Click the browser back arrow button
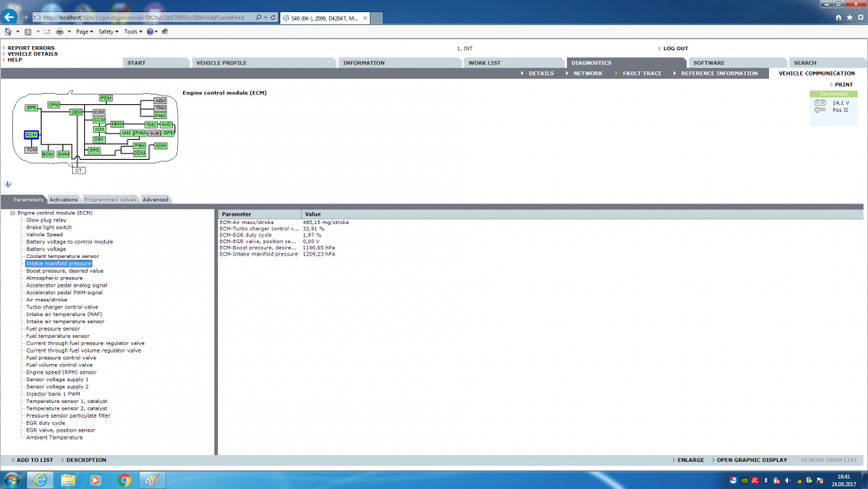 tap(10, 17)
